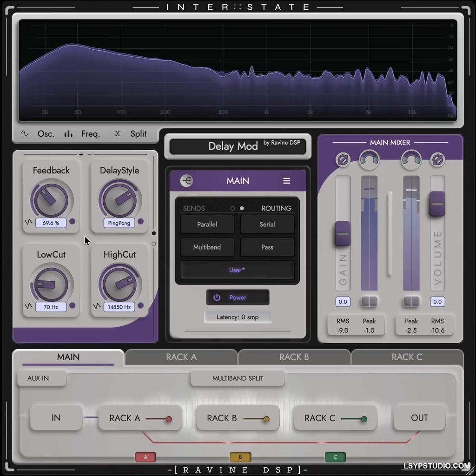Switch to the RACK A tab
This screenshot has width=476, height=476.
[x=181, y=357]
